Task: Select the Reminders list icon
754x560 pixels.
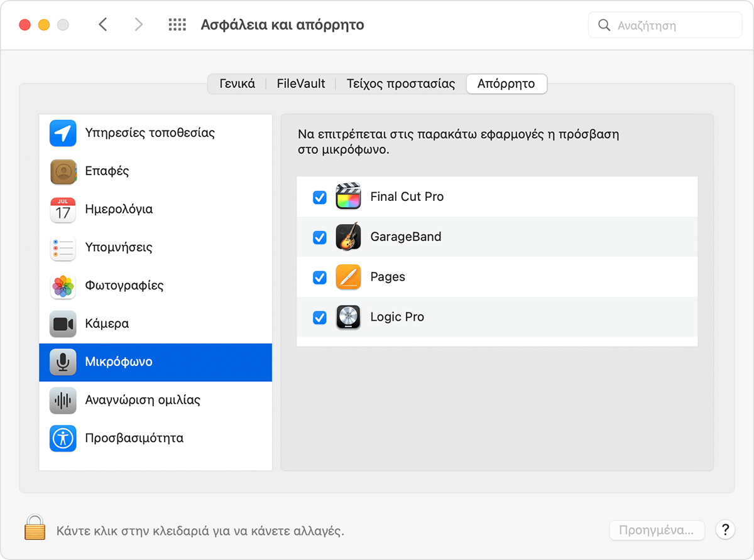Action: 63,247
